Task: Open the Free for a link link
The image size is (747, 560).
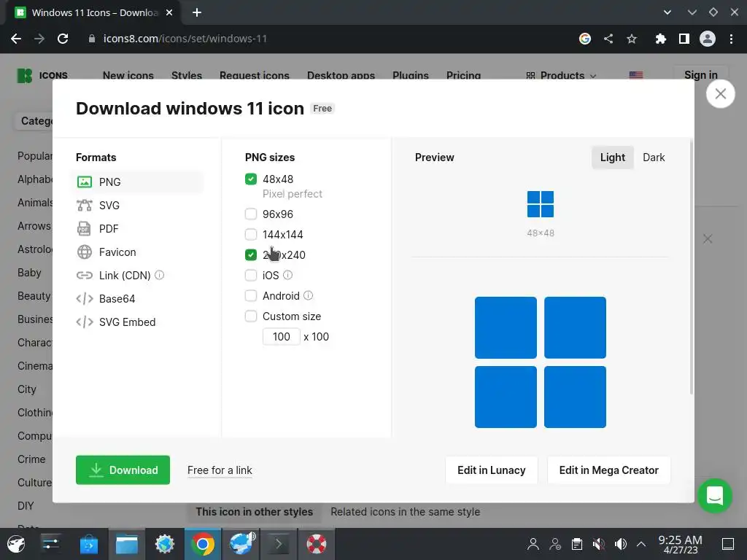Action: [x=220, y=470]
